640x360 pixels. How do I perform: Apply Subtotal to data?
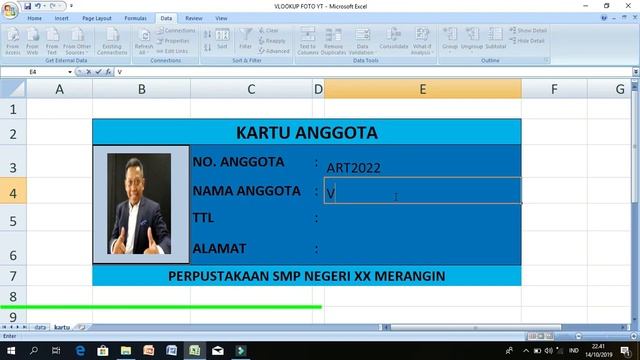pos(496,39)
